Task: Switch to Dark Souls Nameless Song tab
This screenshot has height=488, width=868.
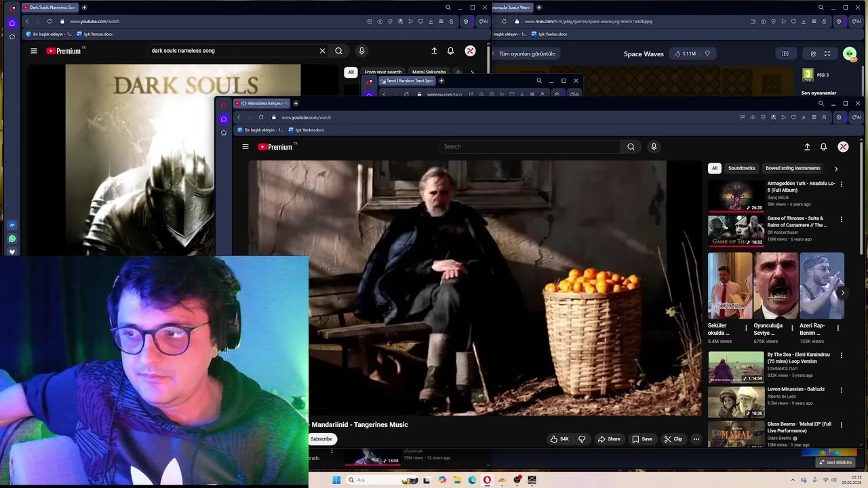Action: [x=50, y=7]
